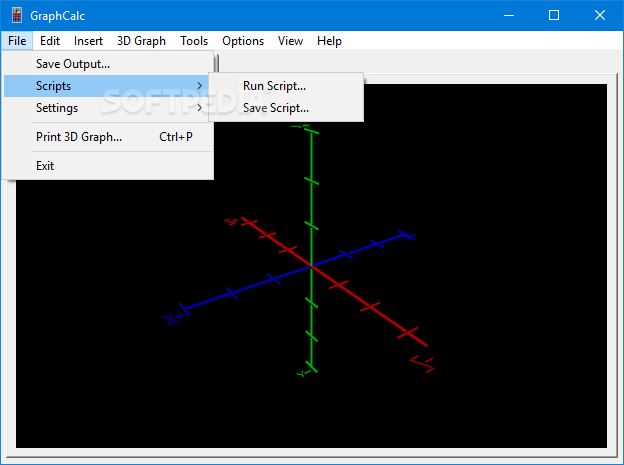Open the Help menu

(329, 41)
